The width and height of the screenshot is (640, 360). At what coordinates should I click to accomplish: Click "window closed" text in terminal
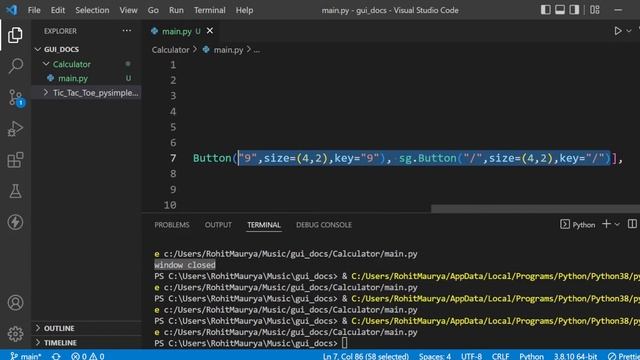click(x=185, y=265)
